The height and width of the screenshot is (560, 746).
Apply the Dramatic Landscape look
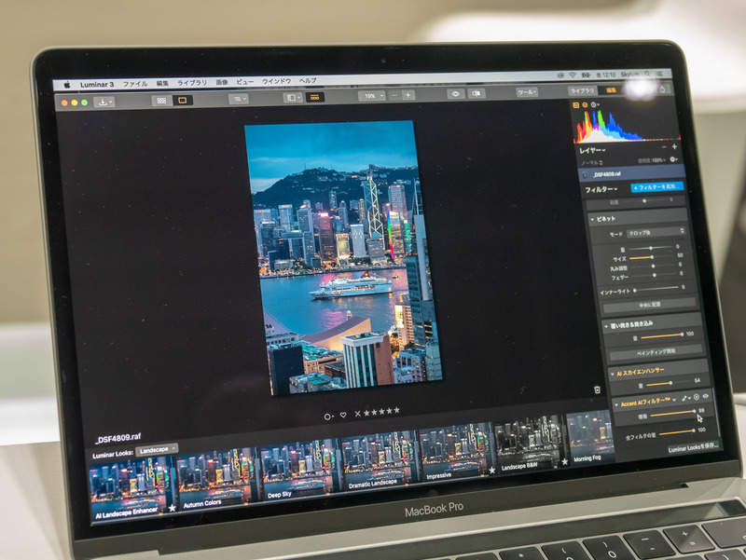pyautogui.click(x=380, y=461)
